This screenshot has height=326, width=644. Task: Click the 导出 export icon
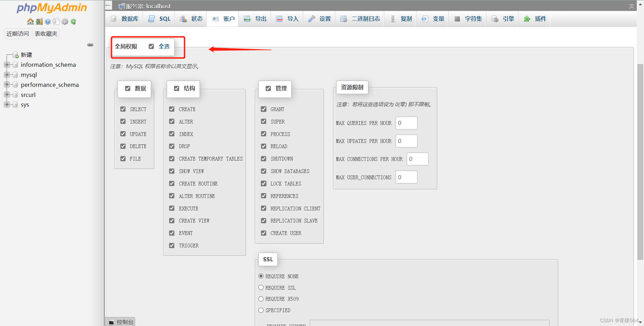point(247,19)
